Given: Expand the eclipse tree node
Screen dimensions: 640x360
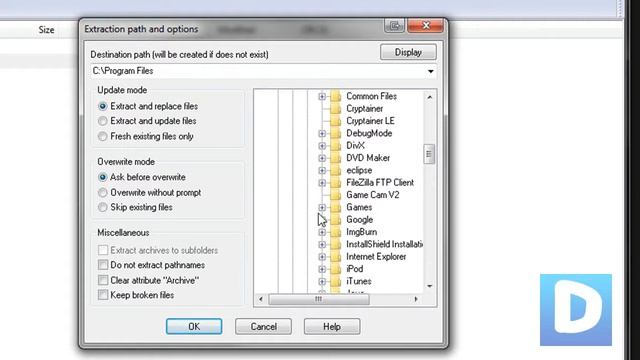Looking at the screenshot, I should click(322, 170).
